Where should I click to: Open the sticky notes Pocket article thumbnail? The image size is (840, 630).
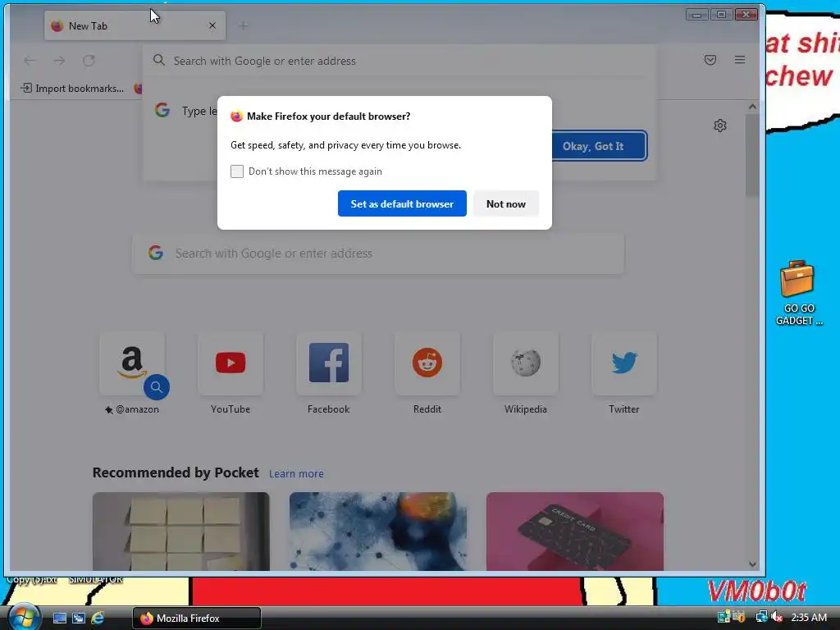181,532
